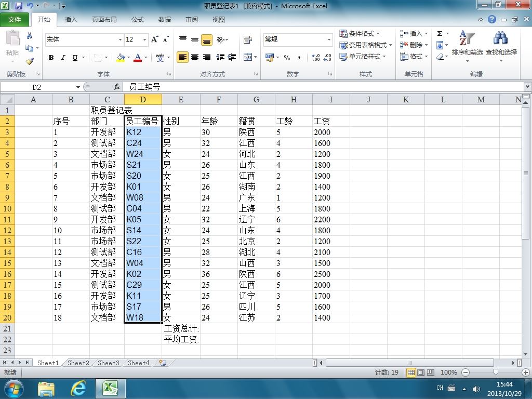
Task: Click the orientation text rotation icon
Action: tap(220, 39)
